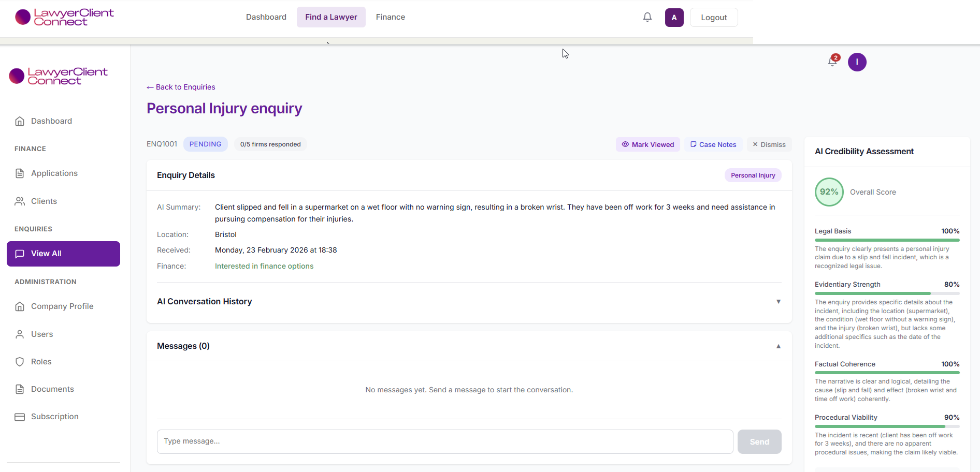Click the Documents file icon
Viewport: 980px width, 472px height.
[20, 389]
